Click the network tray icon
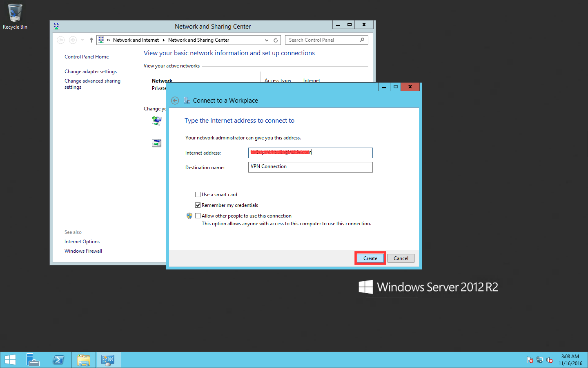 [539, 360]
